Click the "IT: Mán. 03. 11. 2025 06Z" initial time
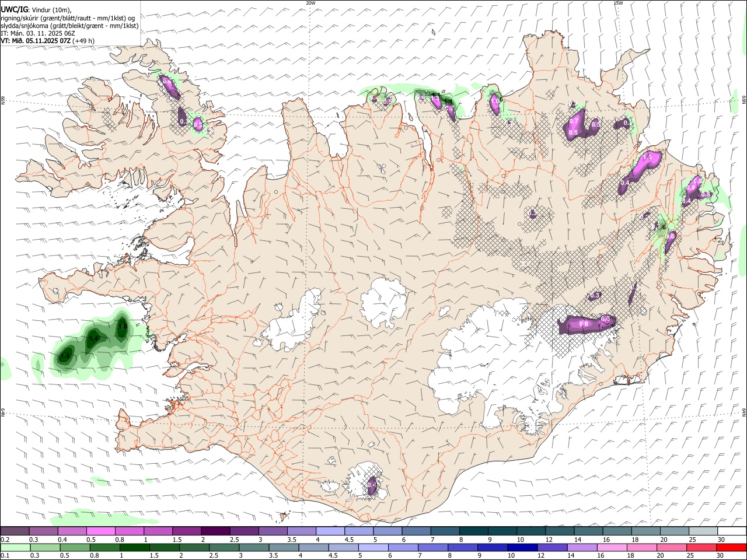 [38, 33]
